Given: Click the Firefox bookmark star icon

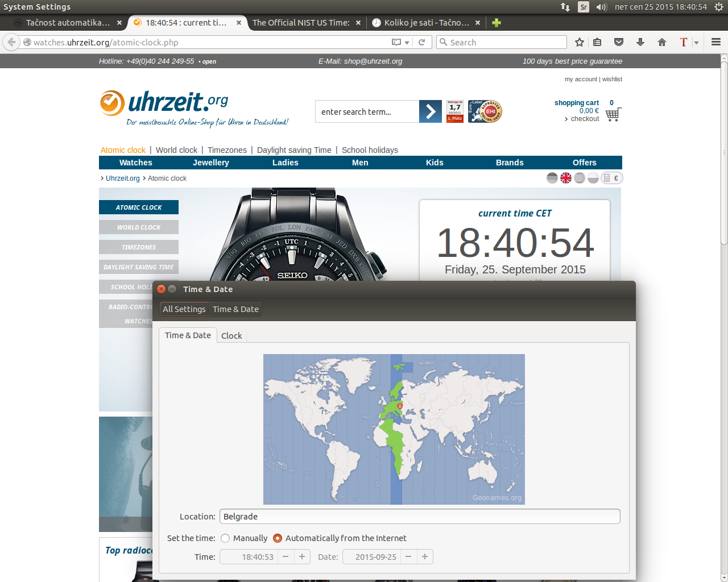Looking at the screenshot, I should click(x=580, y=42).
